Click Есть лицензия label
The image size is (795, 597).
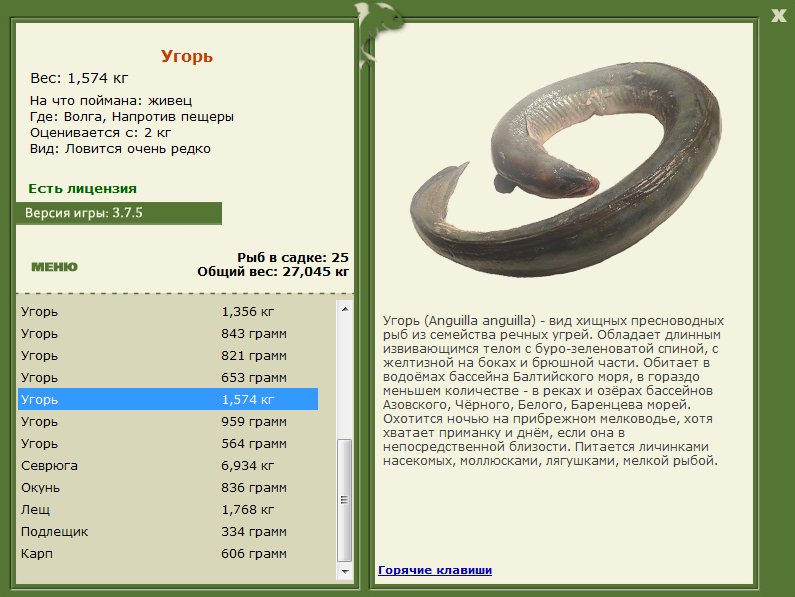tap(82, 189)
